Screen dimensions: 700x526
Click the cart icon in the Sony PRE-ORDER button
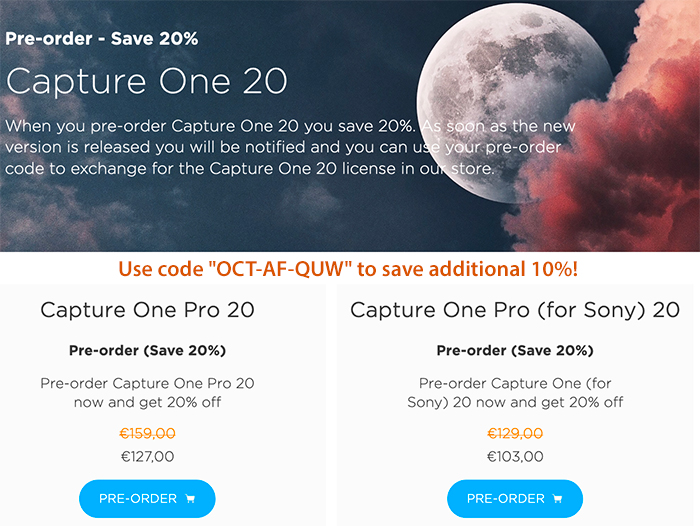(557, 499)
